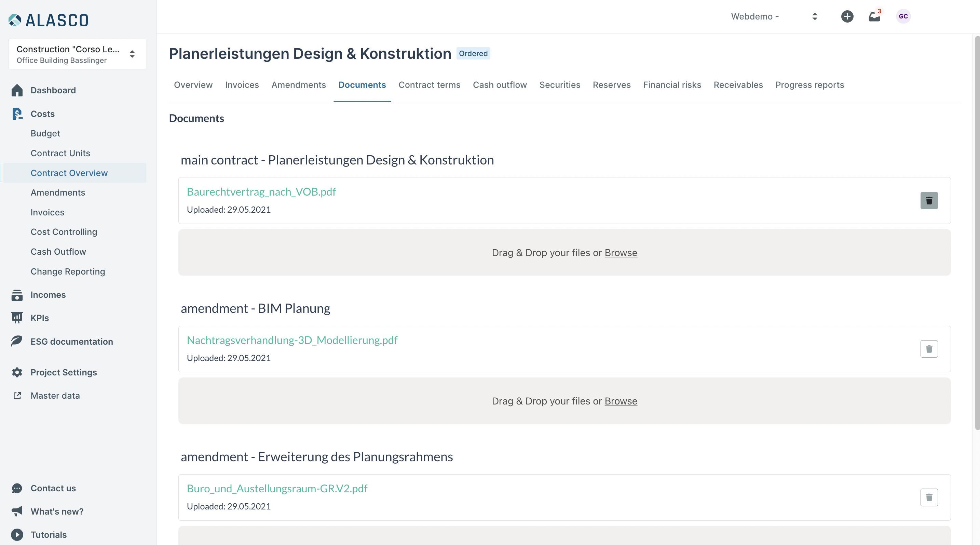Open the Progress reports tab
The image size is (980, 545).
tap(810, 85)
